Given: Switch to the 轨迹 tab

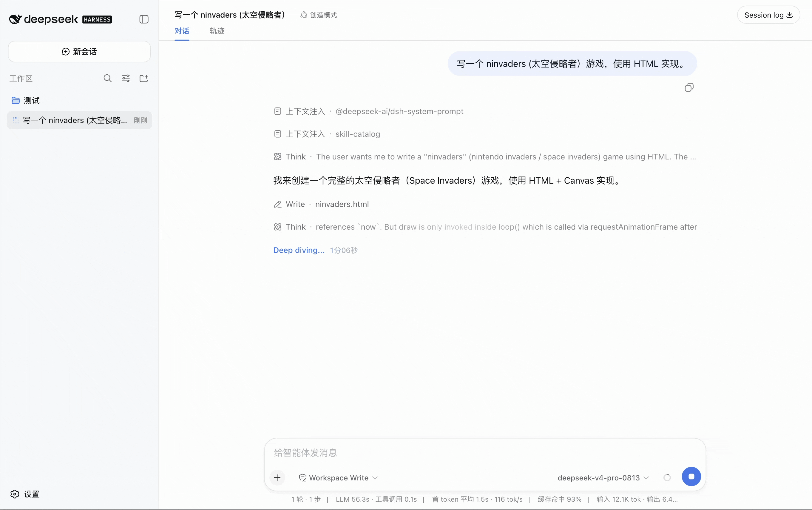Looking at the screenshot, I should tap(217, 31).
